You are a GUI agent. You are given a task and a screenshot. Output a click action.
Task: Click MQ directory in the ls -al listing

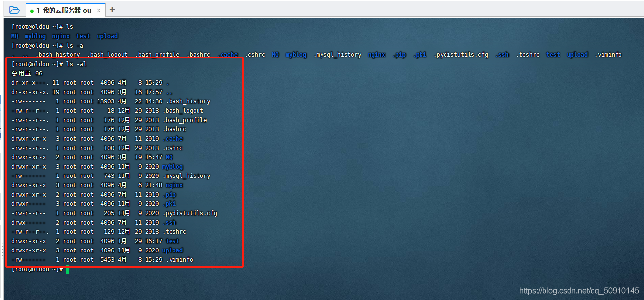coord(169,157)
